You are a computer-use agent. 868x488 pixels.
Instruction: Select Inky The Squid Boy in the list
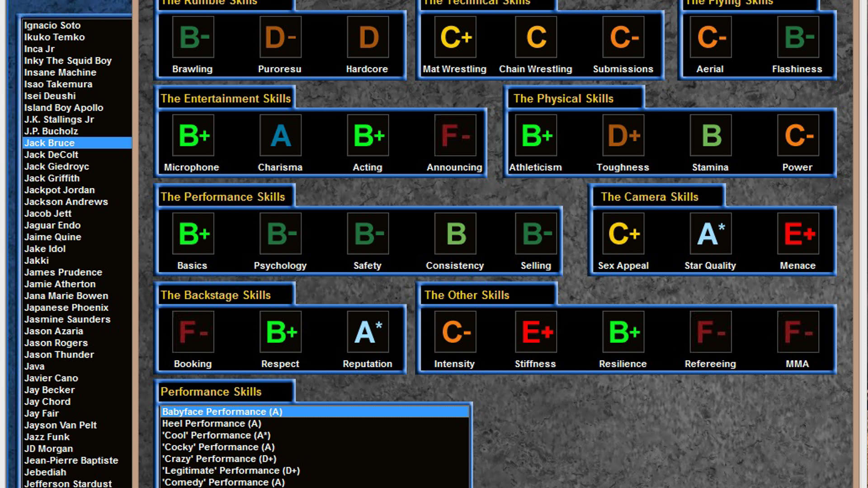pos(77,61)
